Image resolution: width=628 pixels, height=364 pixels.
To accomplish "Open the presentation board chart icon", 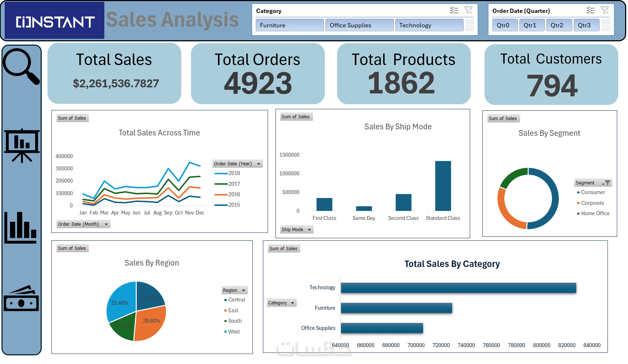I will (x=22, y=146).
